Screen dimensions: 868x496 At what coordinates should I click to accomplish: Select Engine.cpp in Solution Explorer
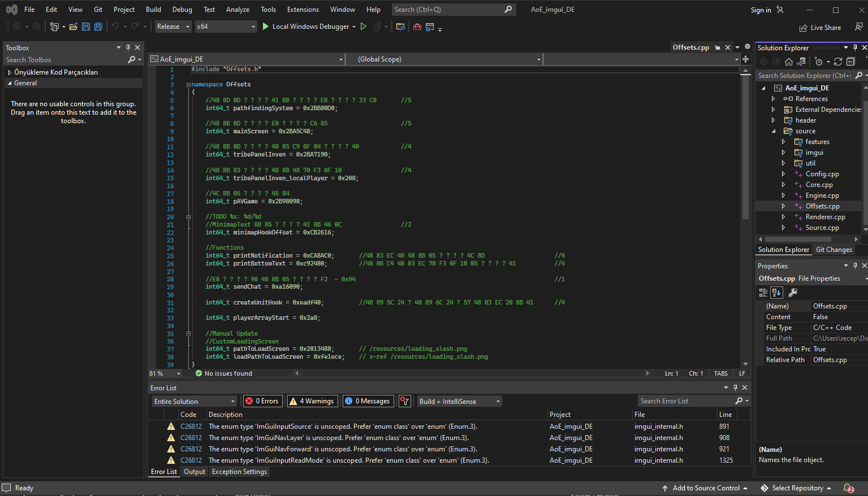click(822, 195)
